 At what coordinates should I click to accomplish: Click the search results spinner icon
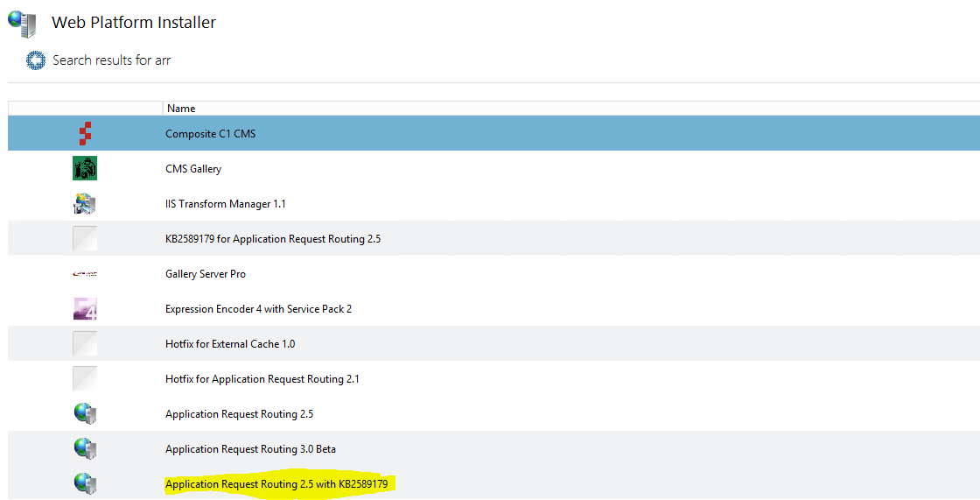[36, 60]
